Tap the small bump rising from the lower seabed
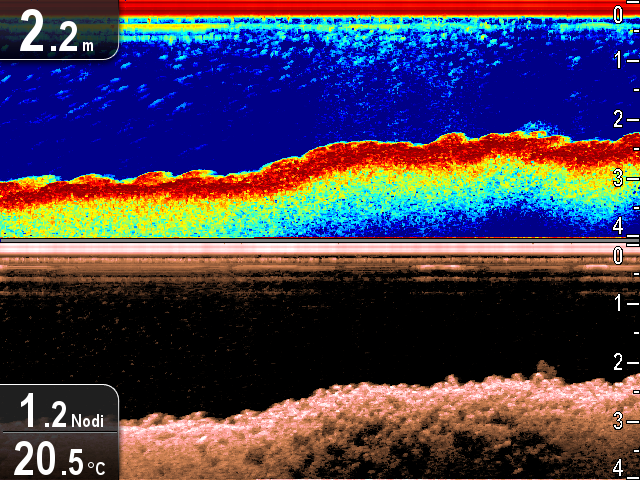Viewport: 640px width, 480px height. [x=543, y=370]
